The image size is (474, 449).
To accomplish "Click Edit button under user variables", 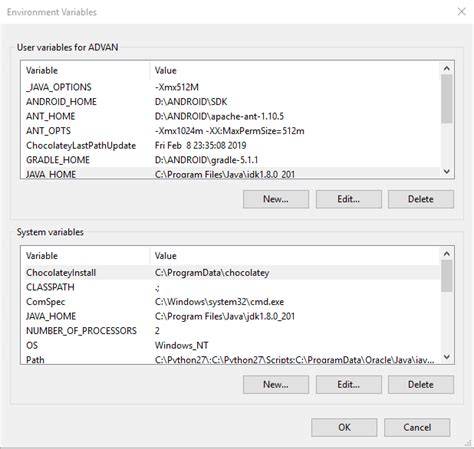I will [x=349, y=199].
